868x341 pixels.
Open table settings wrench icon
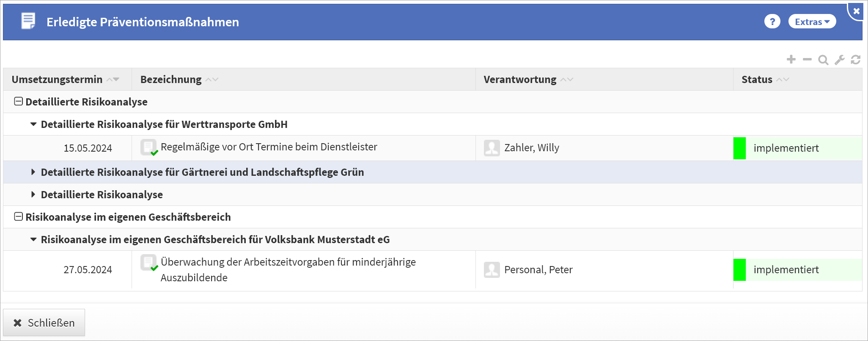tap(840, 60)
